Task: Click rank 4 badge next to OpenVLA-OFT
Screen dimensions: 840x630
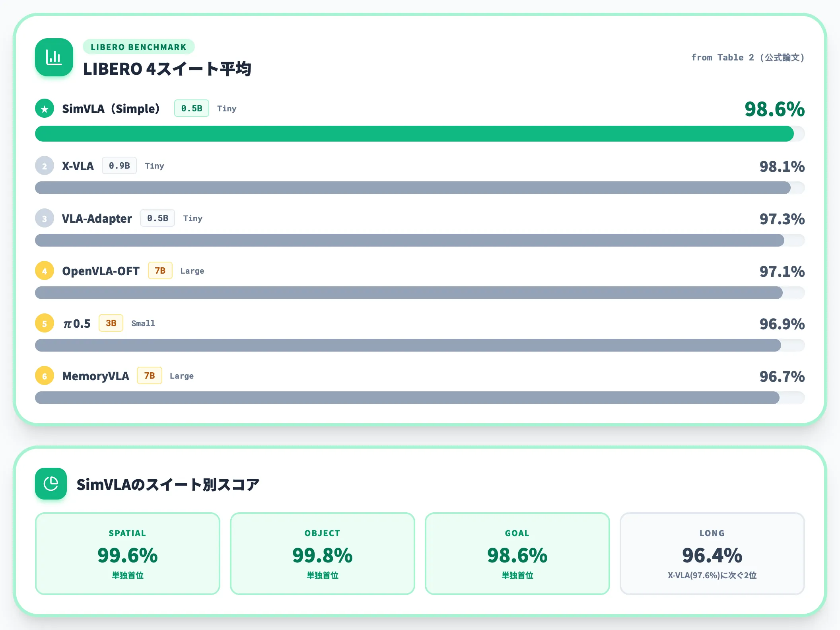Action: [45, 270]
